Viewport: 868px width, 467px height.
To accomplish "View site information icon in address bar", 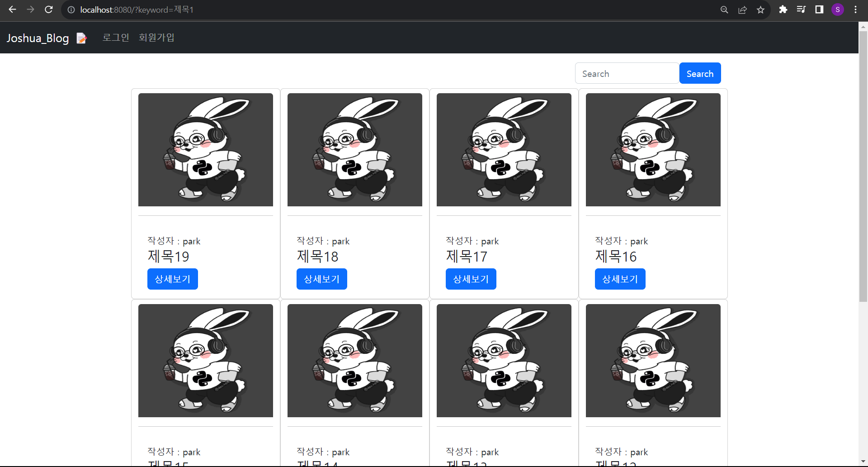I will pos(71,10).
